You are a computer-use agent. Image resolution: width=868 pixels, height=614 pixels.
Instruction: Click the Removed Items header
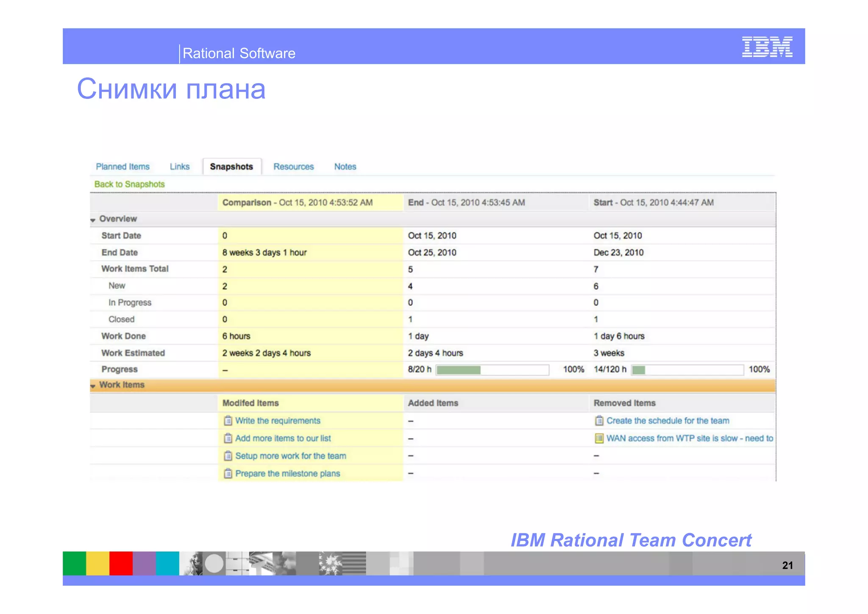pyautogui.click(x=682, y=403)
